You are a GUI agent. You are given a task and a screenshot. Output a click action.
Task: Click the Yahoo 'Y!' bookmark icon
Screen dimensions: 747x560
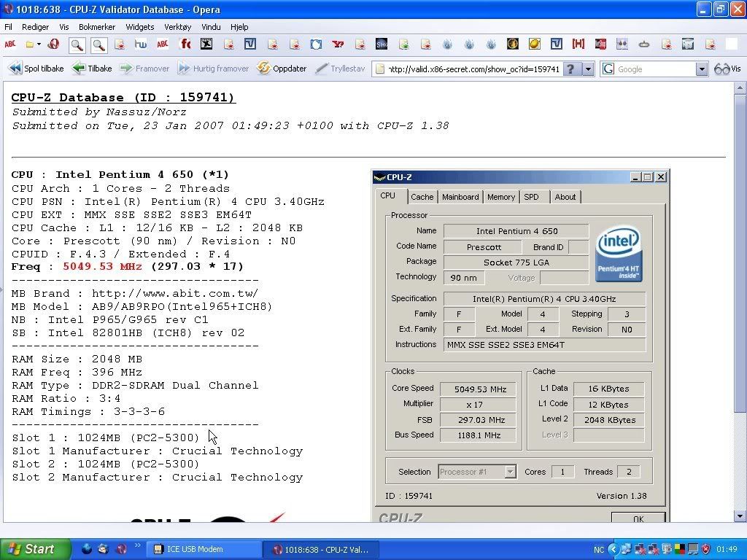[338, 44]
